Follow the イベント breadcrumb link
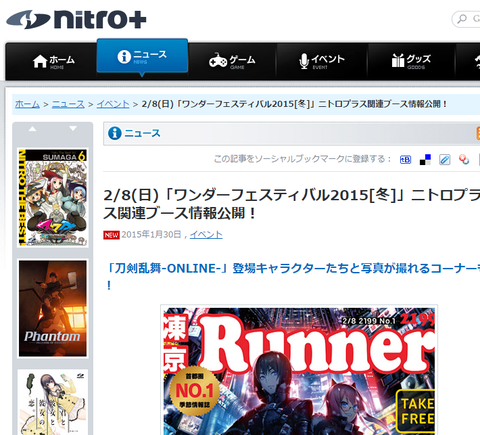 (x=113, y=104)
